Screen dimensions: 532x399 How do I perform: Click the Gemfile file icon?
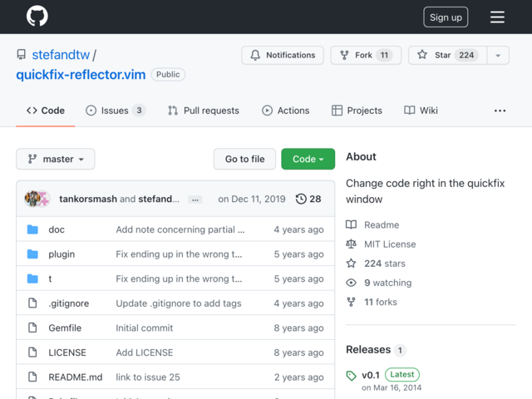tap(32, 328)
